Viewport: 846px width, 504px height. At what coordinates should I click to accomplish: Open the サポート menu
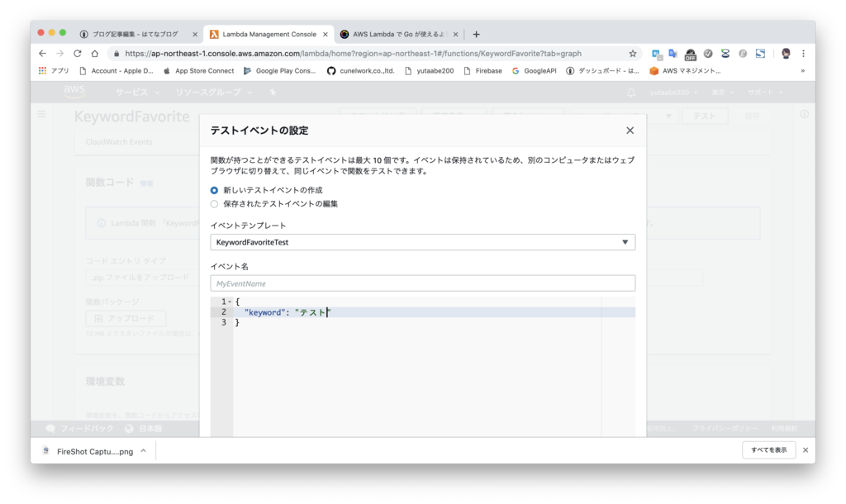(x=765, y=93)
